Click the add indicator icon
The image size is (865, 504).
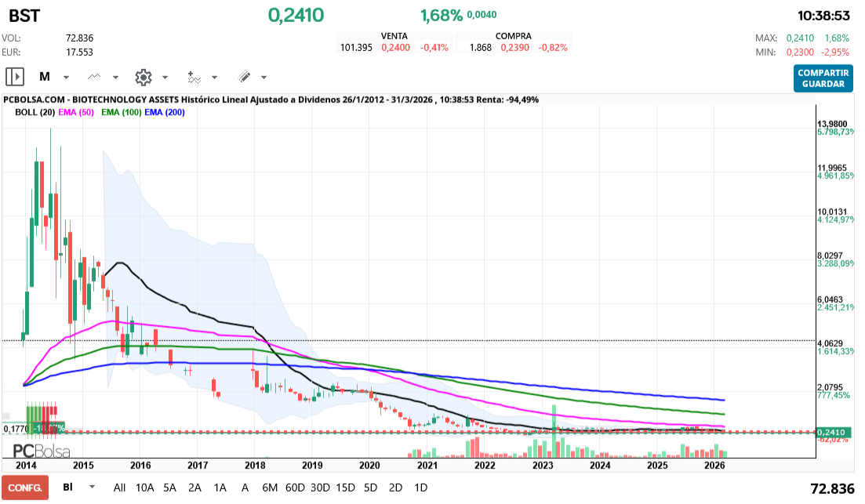(195, 77)
